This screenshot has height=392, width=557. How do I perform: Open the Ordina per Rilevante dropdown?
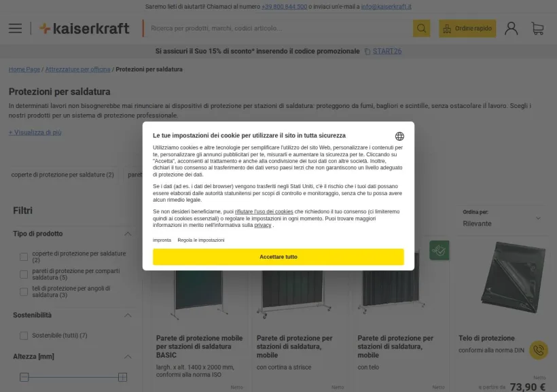(x=502, y=219)
